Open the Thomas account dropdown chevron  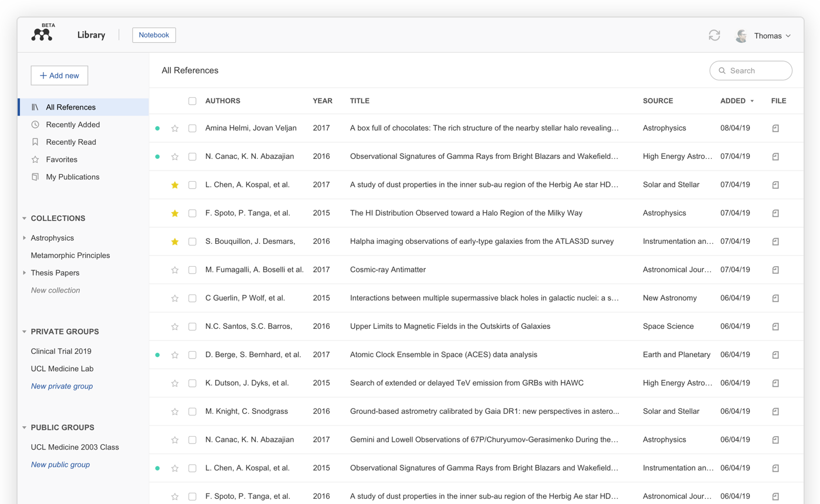tap(788, 36)
